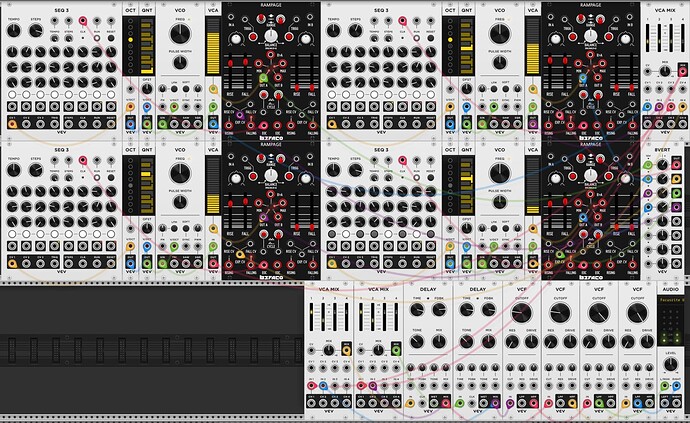Click the green SIN output on upper-left VCO
Screen dimensions: 690x423
pos(162,125)
